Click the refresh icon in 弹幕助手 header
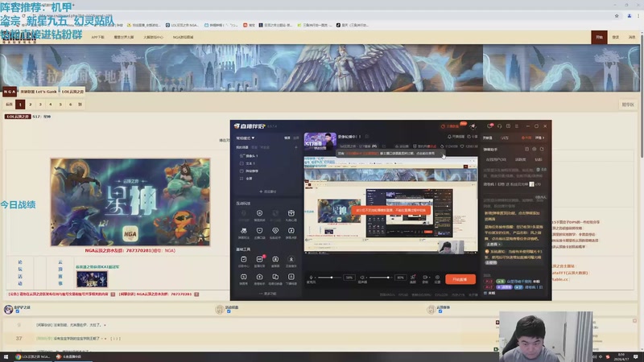 click(542, 150)
